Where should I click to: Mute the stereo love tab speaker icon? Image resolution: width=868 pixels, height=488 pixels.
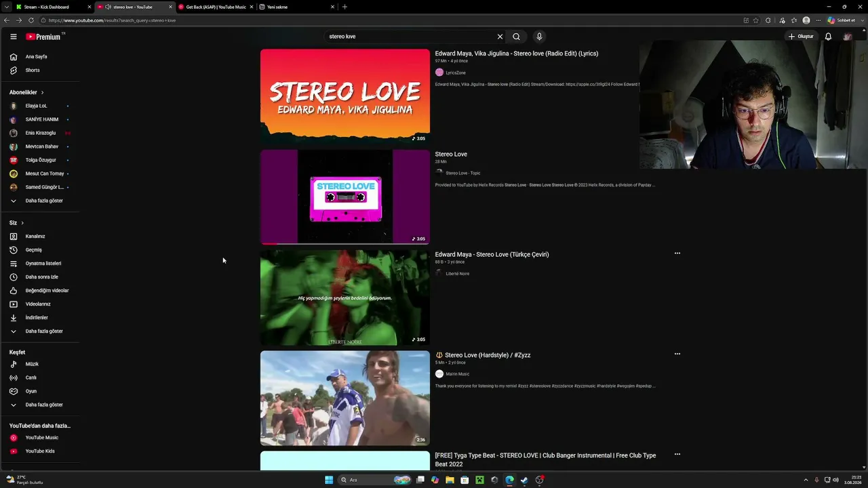click(108, 7)
